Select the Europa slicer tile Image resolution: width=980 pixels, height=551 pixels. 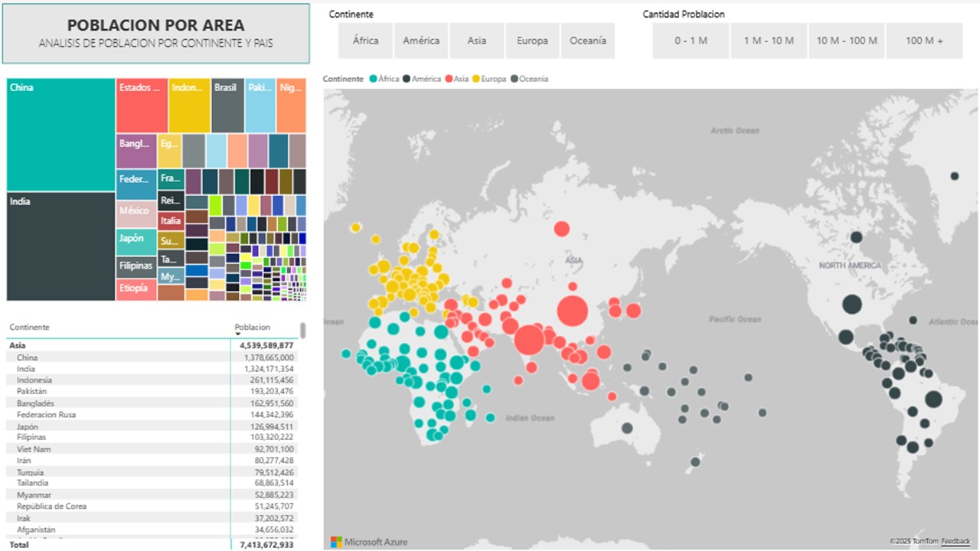pyautogui.click(x=532, y=41)
